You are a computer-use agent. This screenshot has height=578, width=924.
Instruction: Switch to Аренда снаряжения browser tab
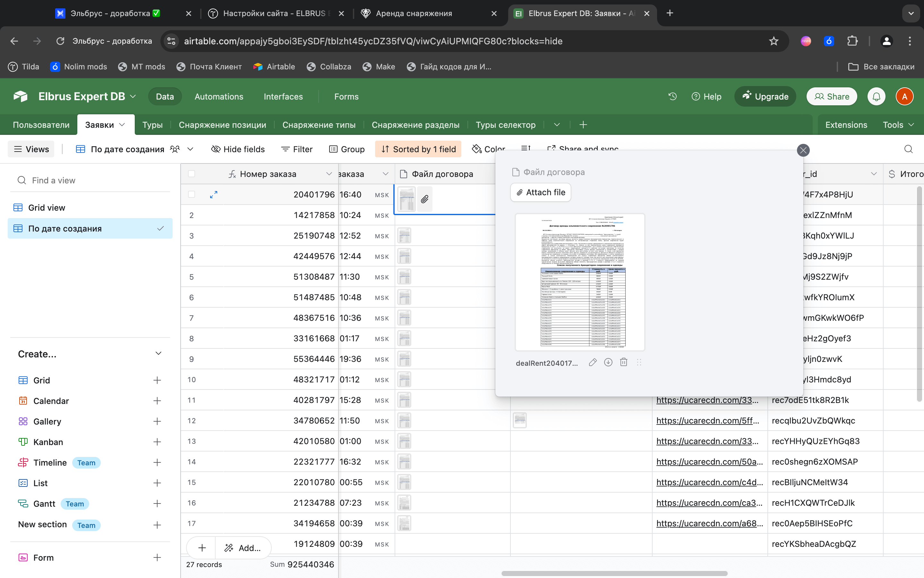[x=428, y=13]
